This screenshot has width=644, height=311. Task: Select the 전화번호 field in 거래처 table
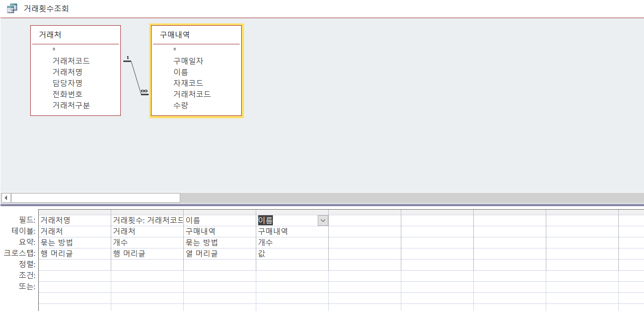pyautogui.click(x=67, y=94)
